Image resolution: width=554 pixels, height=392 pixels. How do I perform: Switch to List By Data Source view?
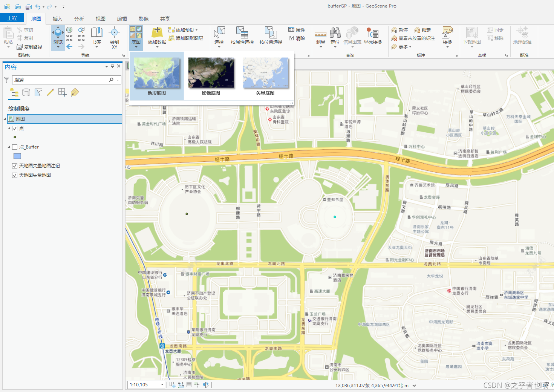tap(26, 92)
